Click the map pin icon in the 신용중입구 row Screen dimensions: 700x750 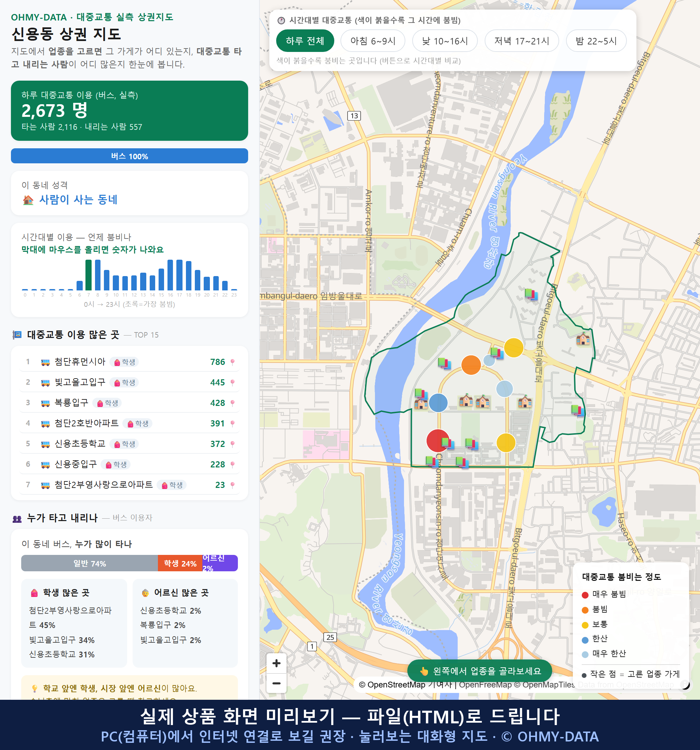point(232,464)
